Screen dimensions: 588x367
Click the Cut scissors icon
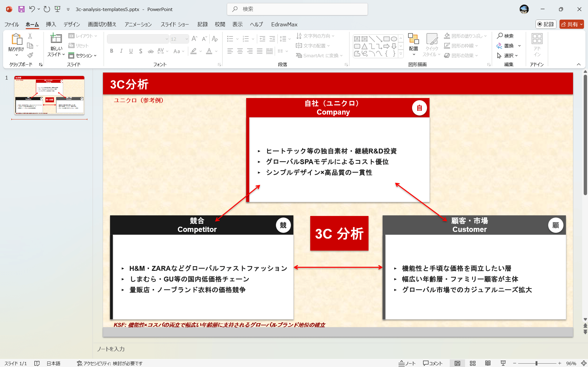click(x=30, y=36)
